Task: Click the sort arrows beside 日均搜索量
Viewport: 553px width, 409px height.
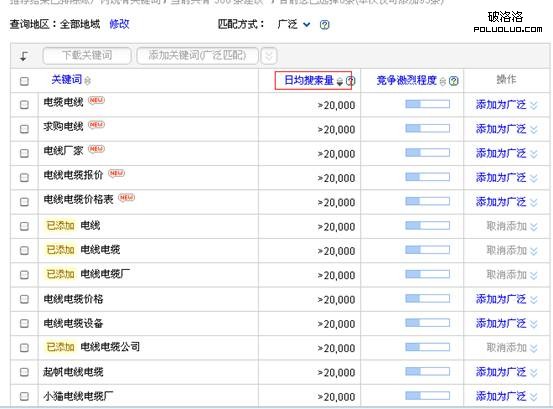Action: (x=340, y=81)
